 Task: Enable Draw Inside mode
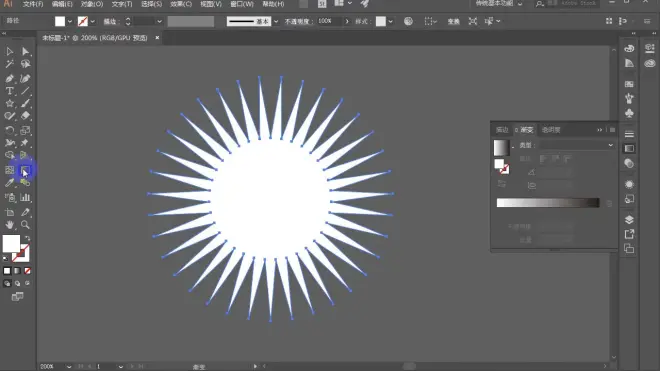(x=27, y=283)
